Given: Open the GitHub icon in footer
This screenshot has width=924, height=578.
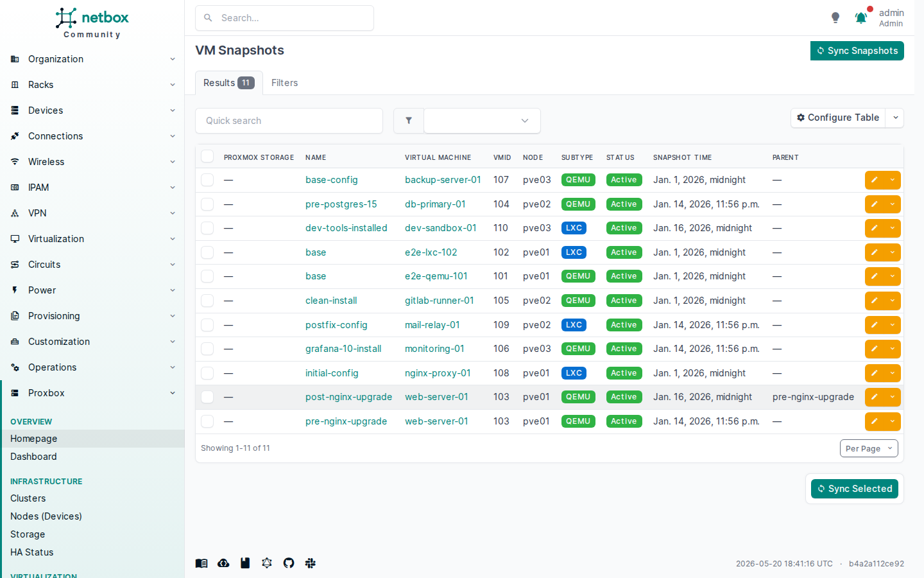Looking at the screenshot, I should (289, 563).
